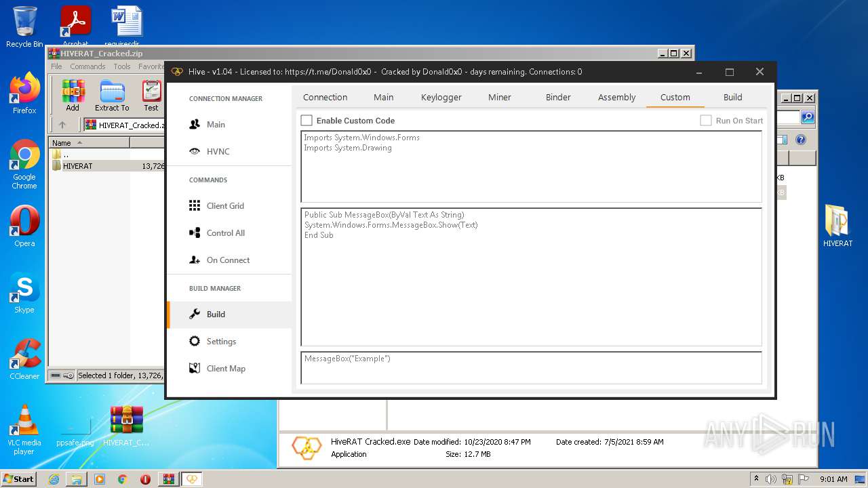The image size is (868, 488).
Task: Switch to the Binder tab
Action: point(558,97)
